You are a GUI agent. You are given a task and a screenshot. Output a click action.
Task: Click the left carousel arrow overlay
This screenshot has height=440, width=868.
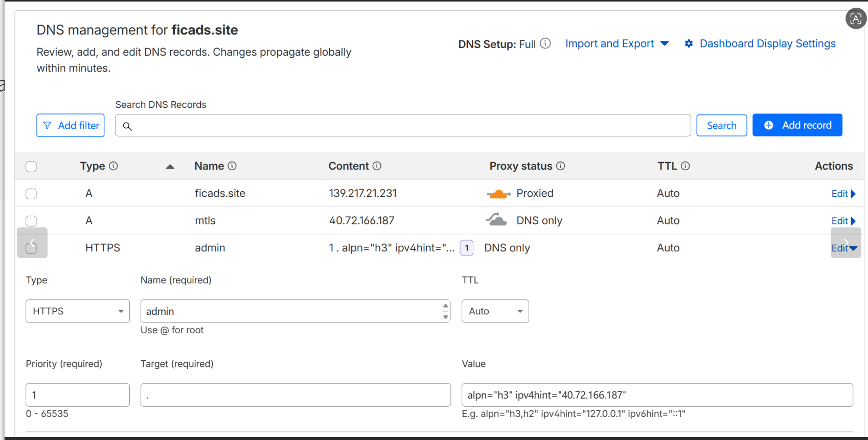32,243
